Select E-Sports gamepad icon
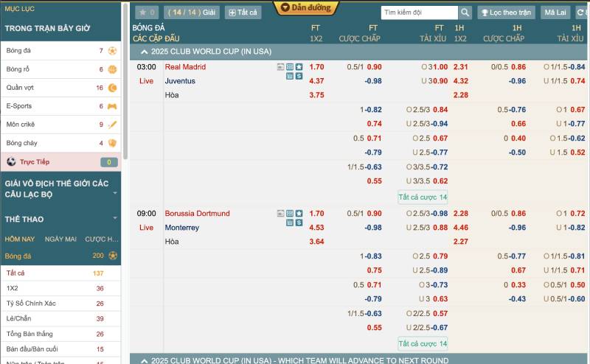This screenshot has height=364, width=590. [x=112, y=106]
